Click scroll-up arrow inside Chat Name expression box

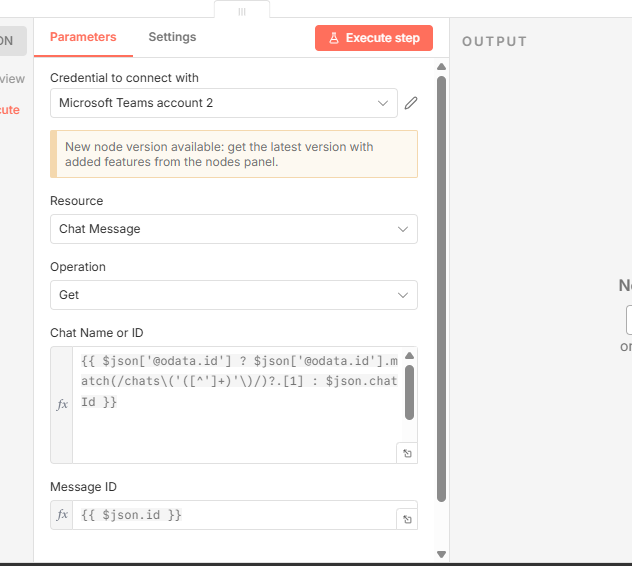pyautogui.click(x=409, y=356)
